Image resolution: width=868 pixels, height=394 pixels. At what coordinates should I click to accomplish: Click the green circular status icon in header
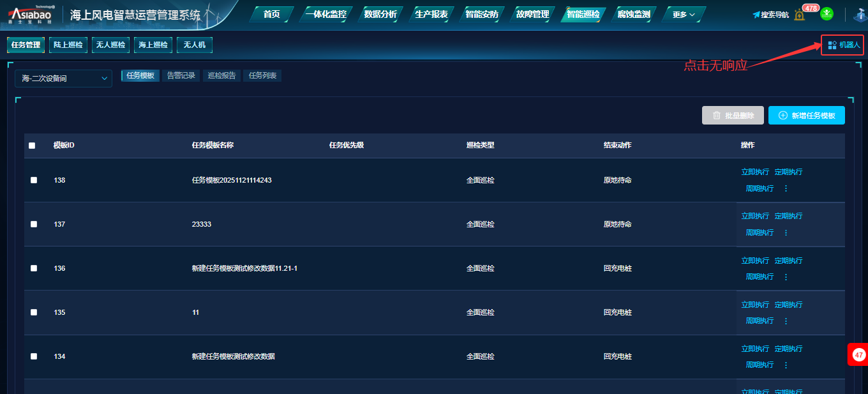[827, 13]
